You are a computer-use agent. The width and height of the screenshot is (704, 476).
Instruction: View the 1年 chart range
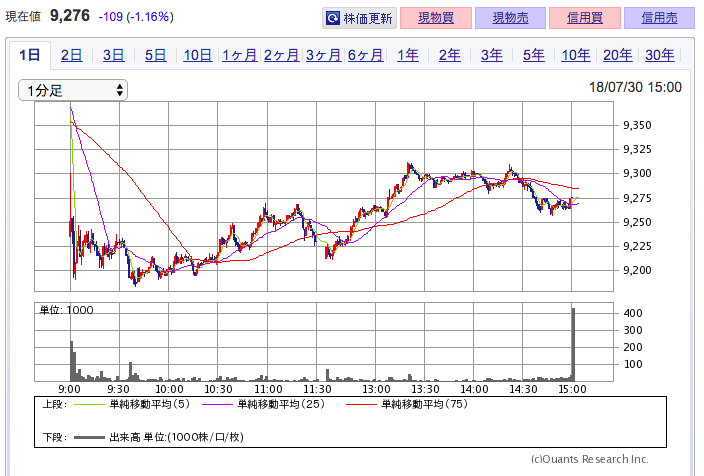point(408,55)
